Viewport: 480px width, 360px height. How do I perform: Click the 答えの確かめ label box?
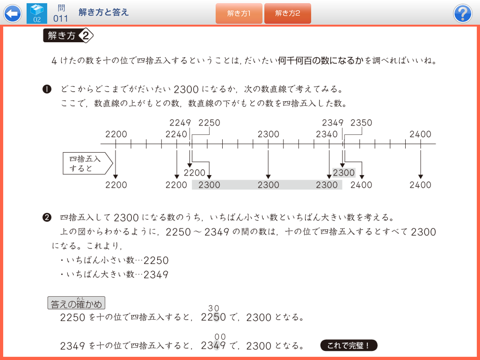76,303
